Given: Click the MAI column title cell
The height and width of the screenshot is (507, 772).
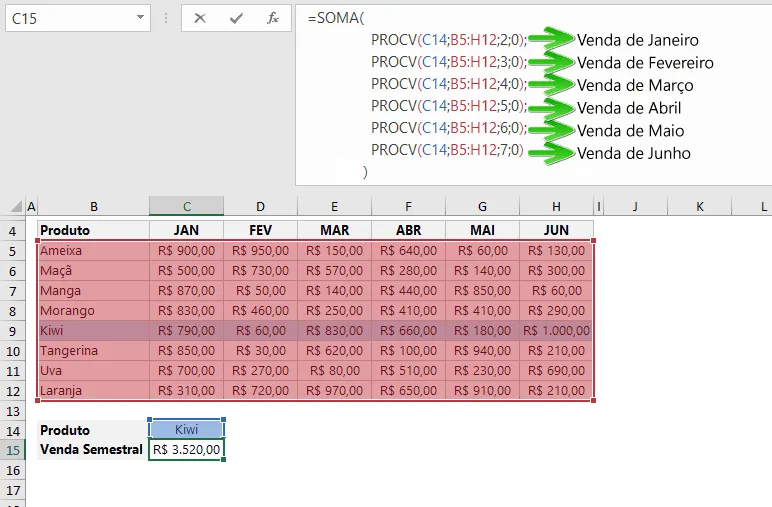Looking at the screenshot, I should pos(482,230).
